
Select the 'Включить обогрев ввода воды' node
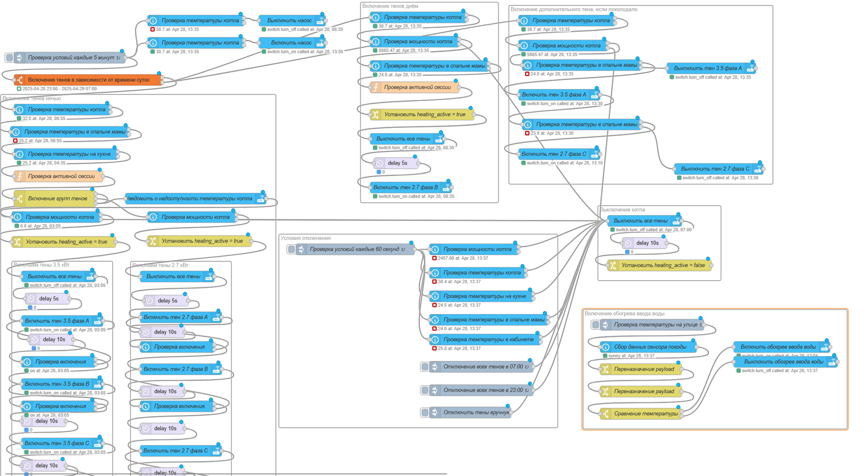pyautogui.click(x=777, y=347)
